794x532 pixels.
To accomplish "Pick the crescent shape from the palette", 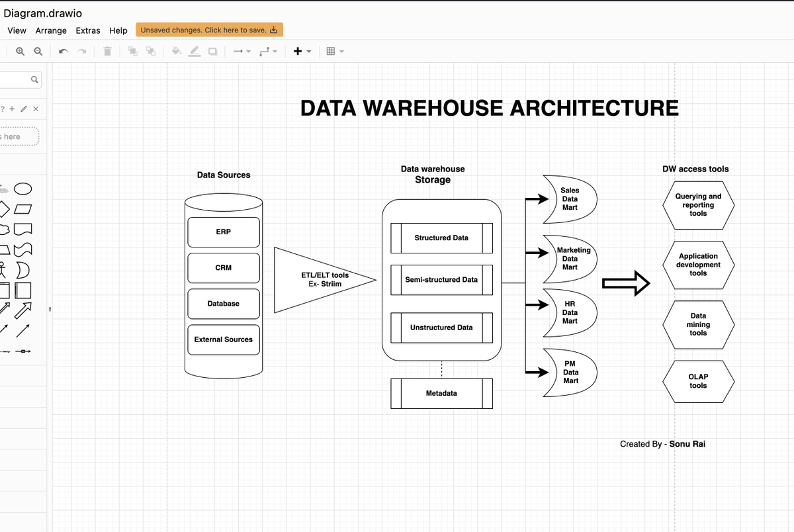I will [23, 270].
